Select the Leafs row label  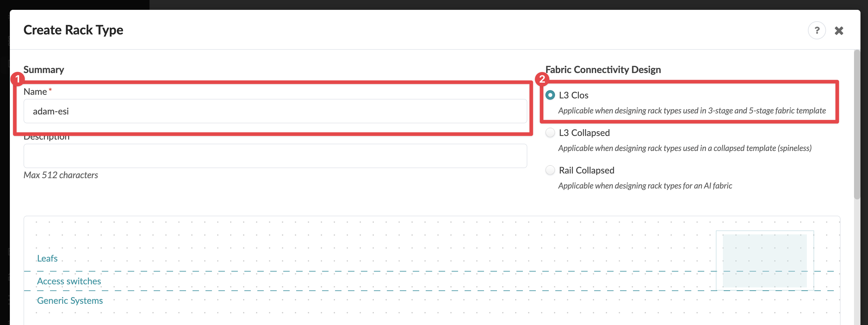coord(47,258)
